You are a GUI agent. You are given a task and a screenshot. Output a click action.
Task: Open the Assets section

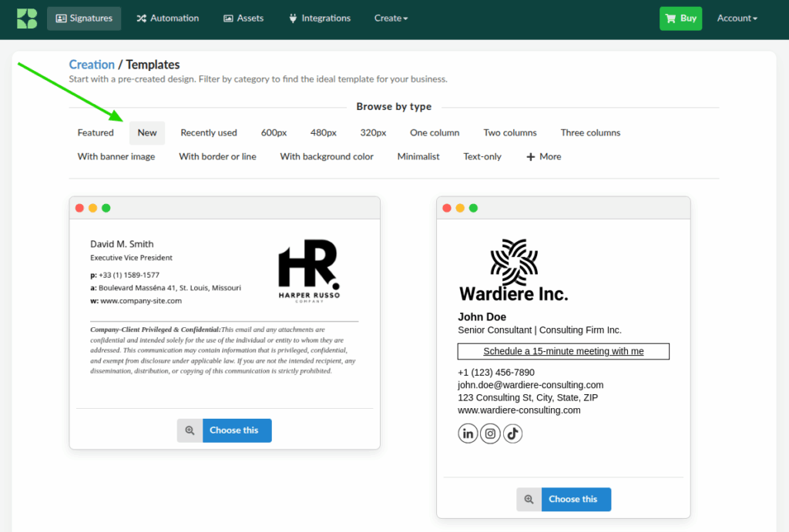[243, 18]
